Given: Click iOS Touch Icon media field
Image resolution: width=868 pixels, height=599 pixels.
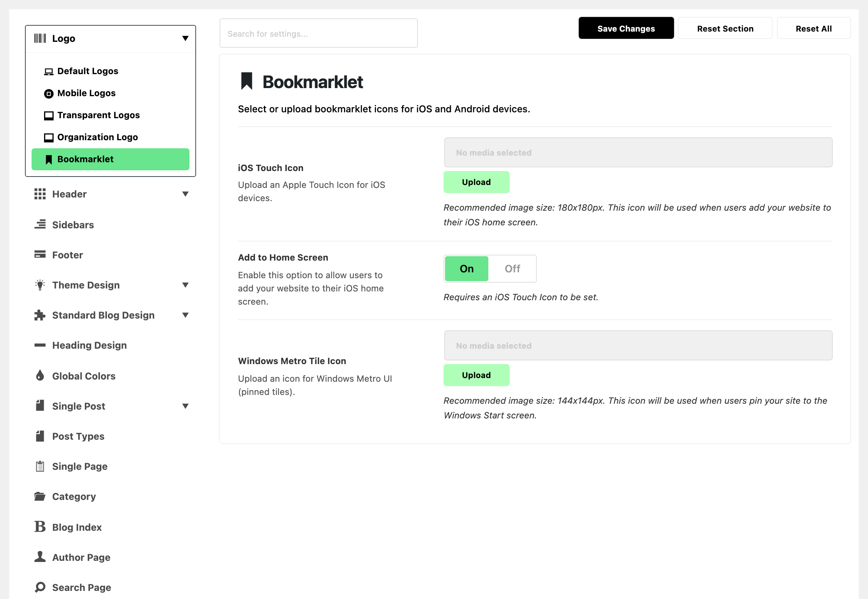Looking at the screenshot, I should 638,153.
